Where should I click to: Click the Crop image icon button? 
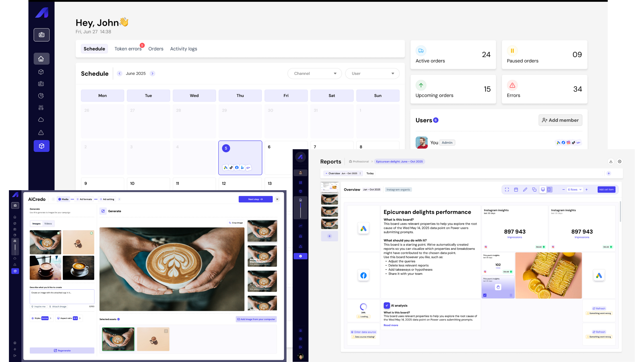click(236, 223)
